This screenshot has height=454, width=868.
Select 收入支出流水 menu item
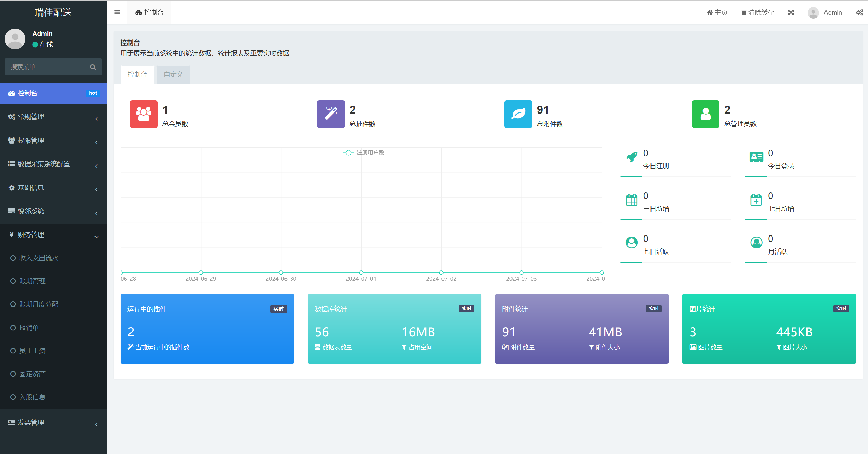click(39, 258)
